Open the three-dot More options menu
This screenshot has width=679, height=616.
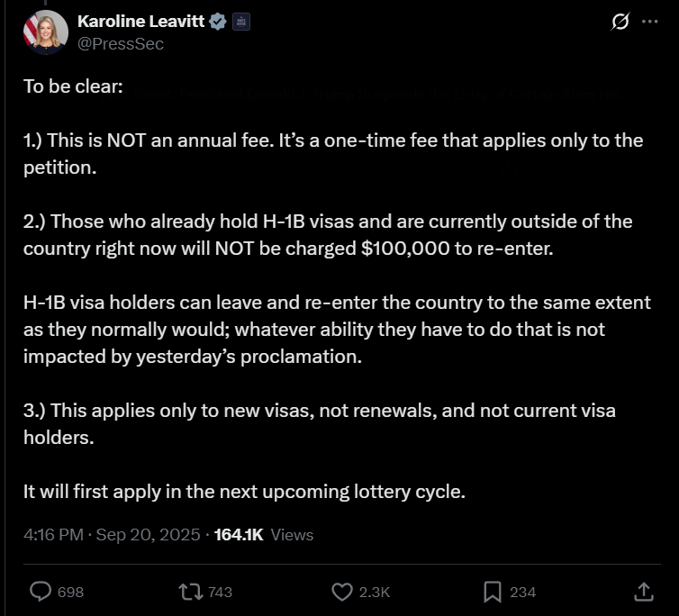tap(650, 22)
